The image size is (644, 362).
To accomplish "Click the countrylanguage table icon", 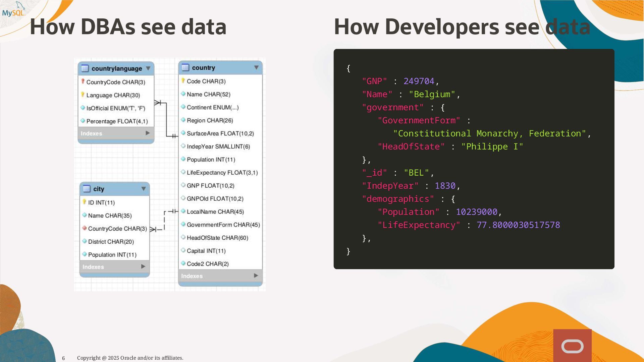I will point(85,68).
